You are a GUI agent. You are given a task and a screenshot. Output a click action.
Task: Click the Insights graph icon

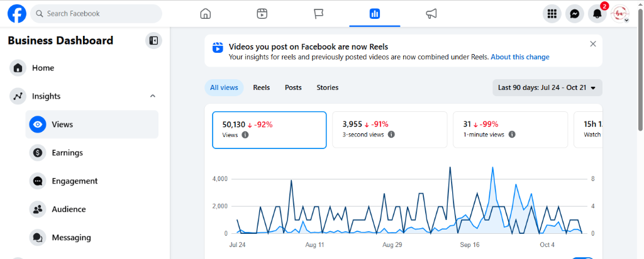[18, 96]
